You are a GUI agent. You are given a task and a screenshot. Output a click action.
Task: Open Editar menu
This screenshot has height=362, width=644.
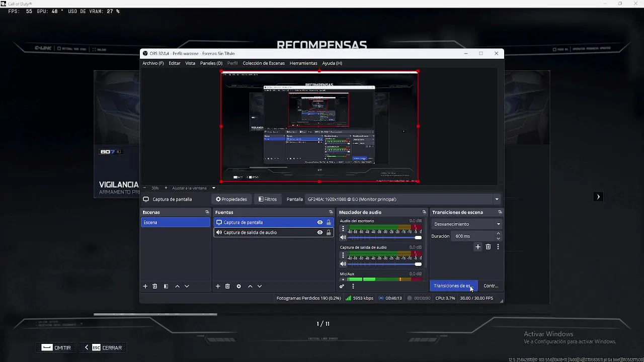pos(175,63)
